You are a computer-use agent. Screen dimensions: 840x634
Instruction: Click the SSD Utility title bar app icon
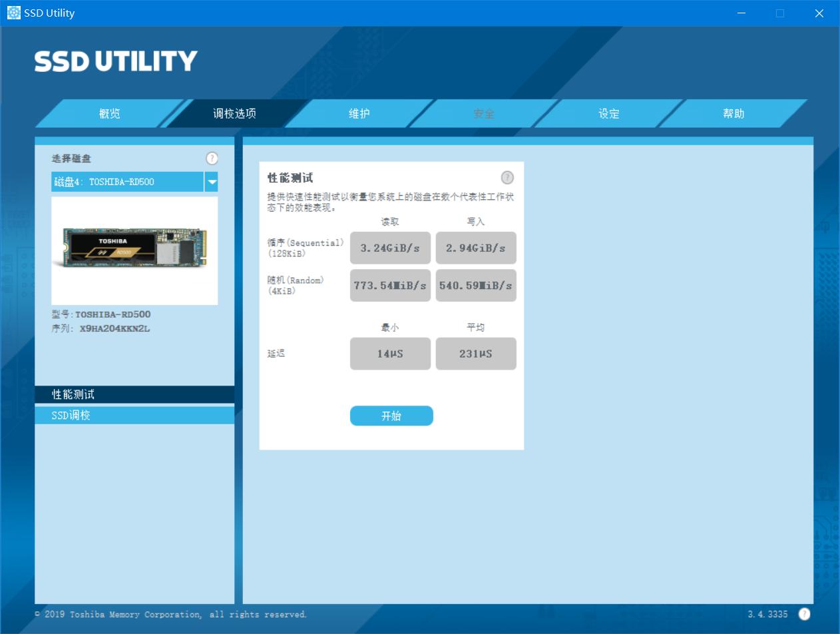point(13,13)
